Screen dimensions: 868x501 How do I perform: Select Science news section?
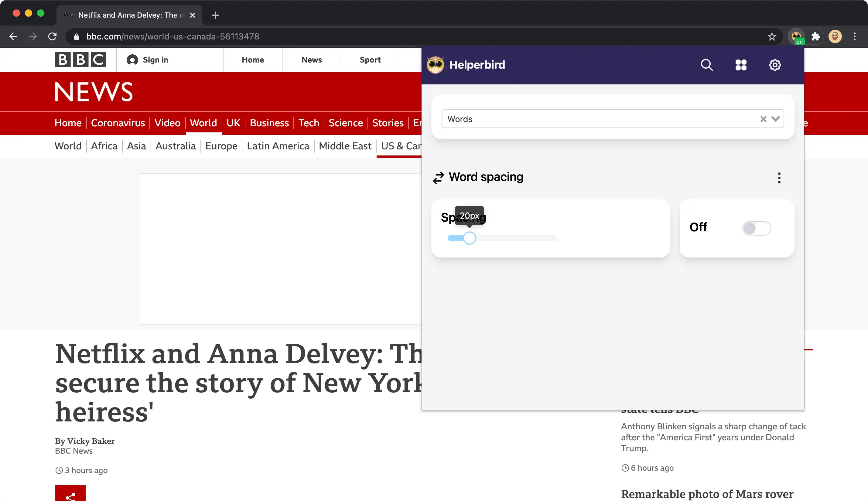[346, 123]
